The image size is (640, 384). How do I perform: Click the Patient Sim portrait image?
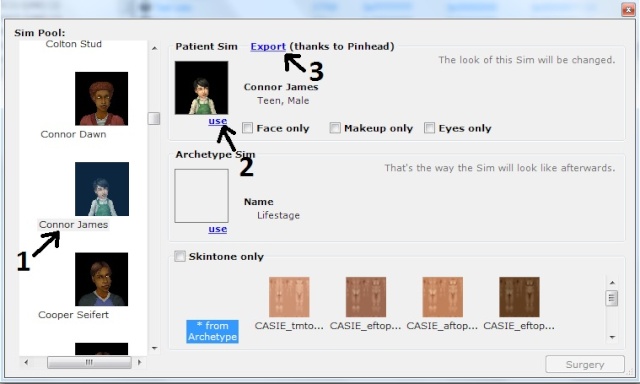(x=202, y=88)
